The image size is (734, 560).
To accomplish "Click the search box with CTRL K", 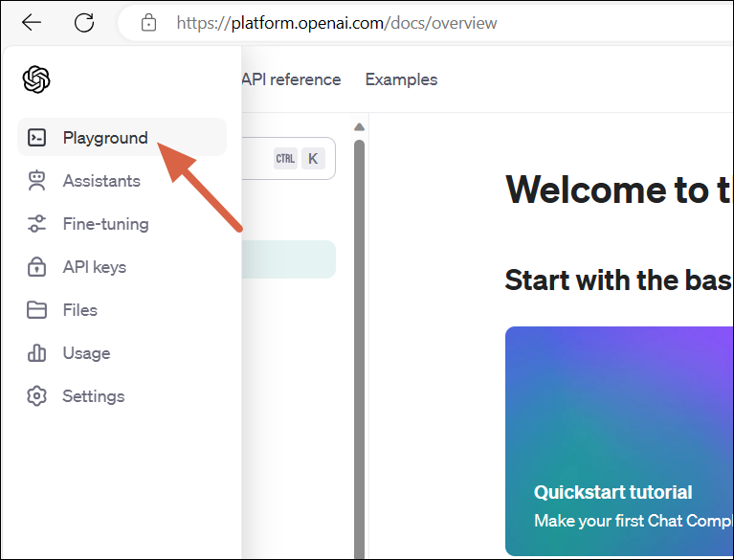I will point(288,158).
